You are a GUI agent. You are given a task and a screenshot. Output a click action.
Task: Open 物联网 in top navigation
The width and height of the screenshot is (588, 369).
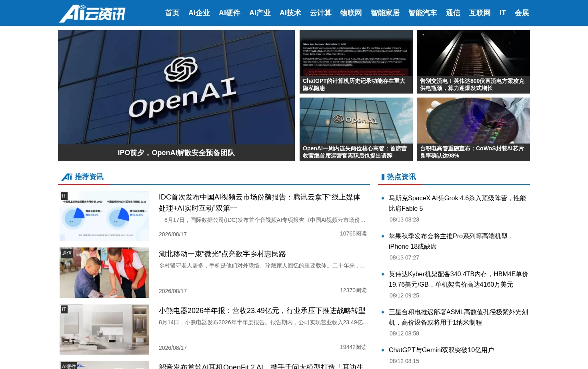(351, 13)
